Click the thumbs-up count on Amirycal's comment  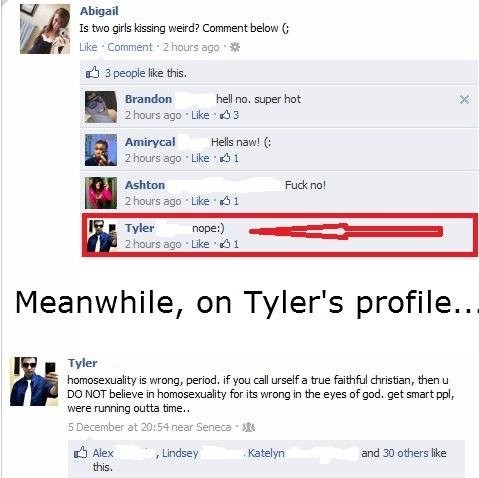click(229, 158)
